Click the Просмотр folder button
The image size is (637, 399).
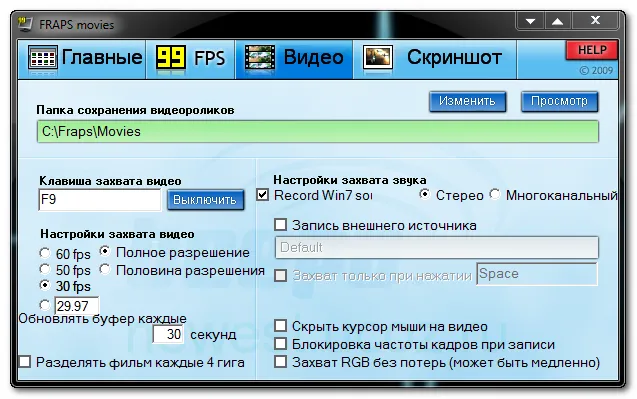click(x=559, y=101)
